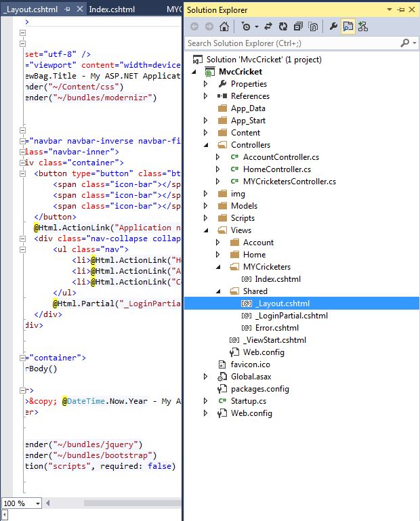
Task: Open the 100 % zoom level dropdown
Action: [x=38, y=503]
